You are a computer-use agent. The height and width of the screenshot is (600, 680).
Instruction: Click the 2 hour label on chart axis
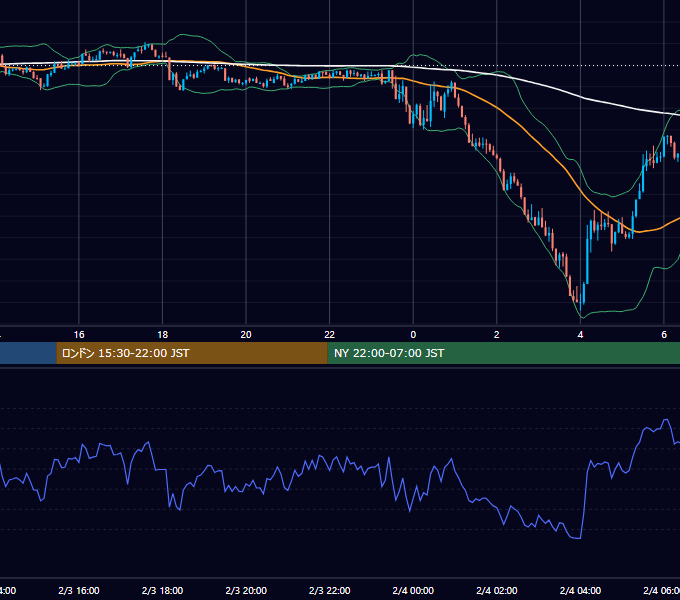497,335
